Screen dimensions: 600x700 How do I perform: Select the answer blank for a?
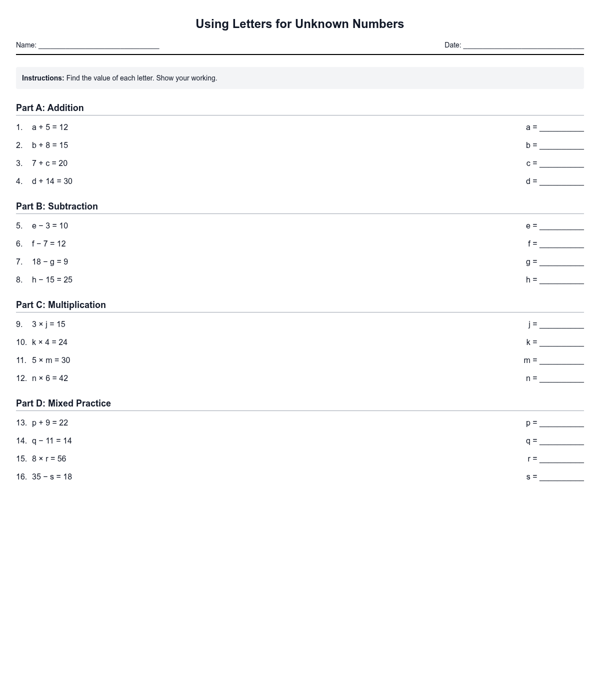pyautogui.click(x=561, y=127)
